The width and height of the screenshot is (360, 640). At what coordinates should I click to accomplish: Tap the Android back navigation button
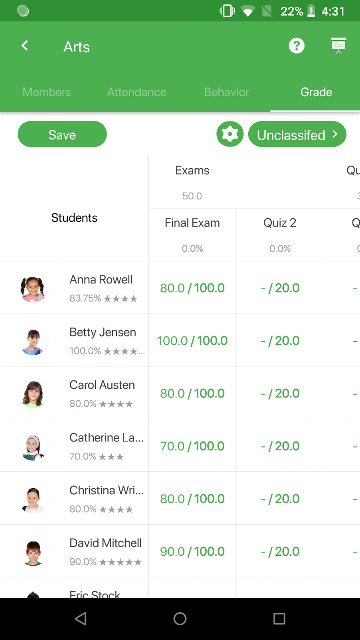(x=81, y=619)
